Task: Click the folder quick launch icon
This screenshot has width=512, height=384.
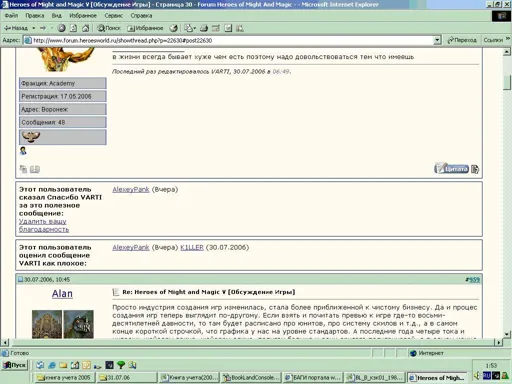Action: [63, 365]
